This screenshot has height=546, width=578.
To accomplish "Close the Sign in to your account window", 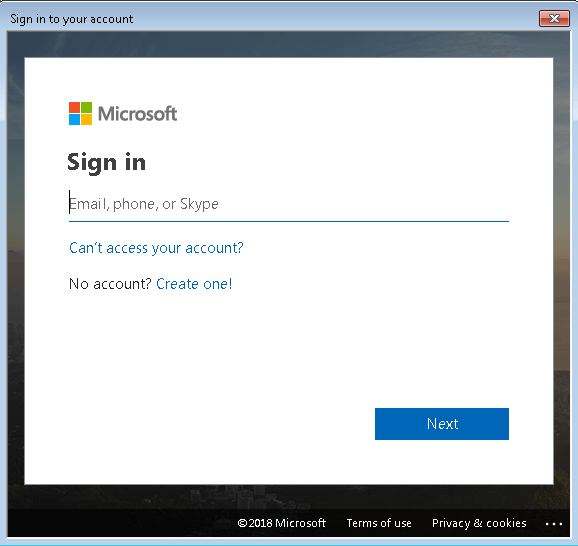I will point(554,18).
